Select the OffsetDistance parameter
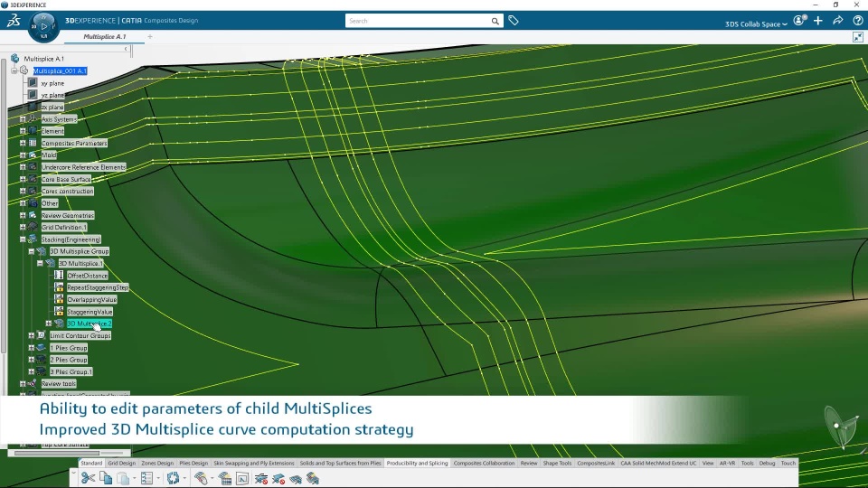The width and height of the screenshot is (868, 488). point(88,276)
